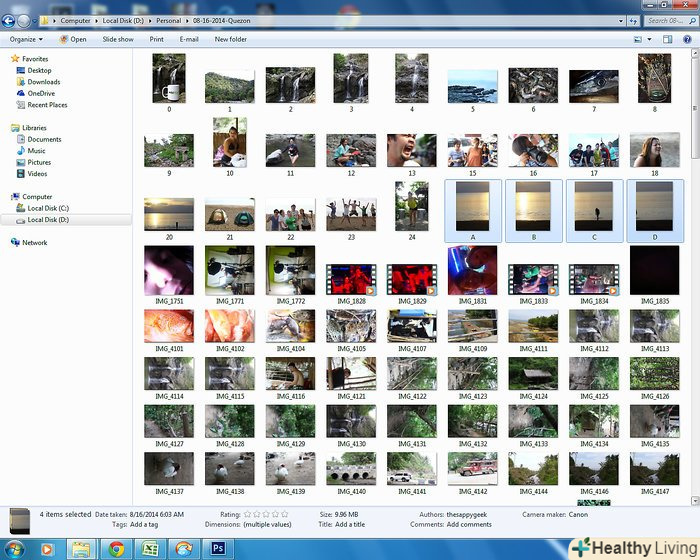Click the Windows Explorer taskbar icon
700x560 pixels.
point(81,549)
